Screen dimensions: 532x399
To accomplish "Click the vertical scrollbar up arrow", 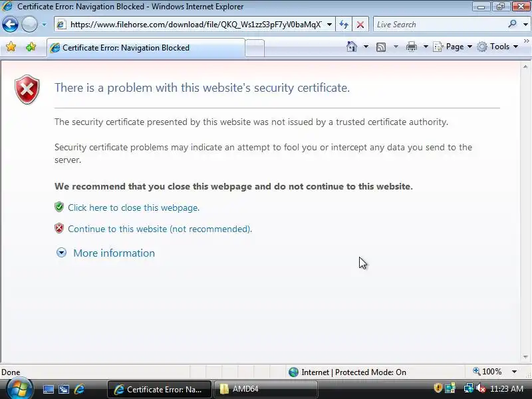I will (525, 67).
